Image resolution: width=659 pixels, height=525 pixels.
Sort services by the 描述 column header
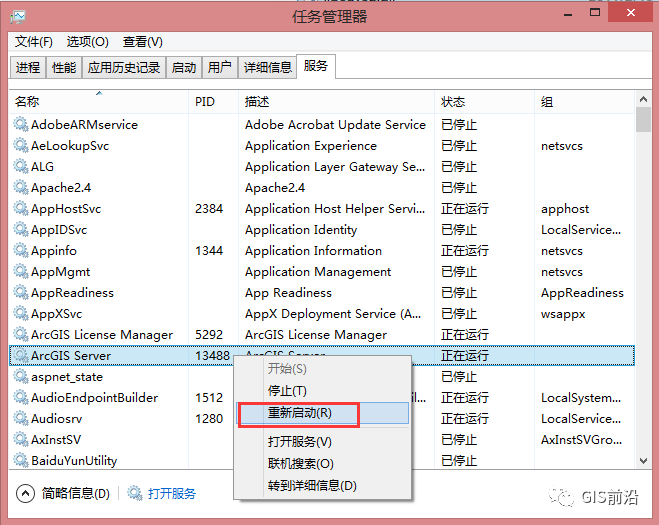click(336, 101)
